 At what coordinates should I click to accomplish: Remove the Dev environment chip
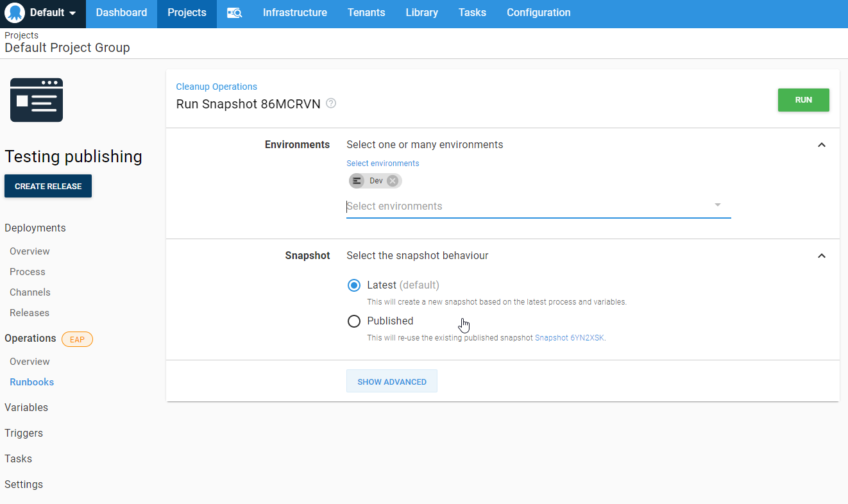pos(393,181)
